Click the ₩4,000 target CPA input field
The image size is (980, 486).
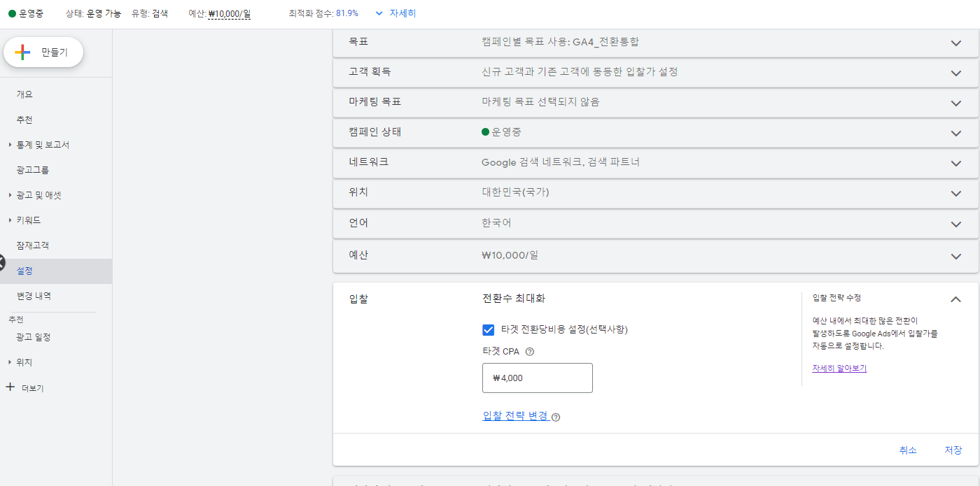tap(537, 378)
